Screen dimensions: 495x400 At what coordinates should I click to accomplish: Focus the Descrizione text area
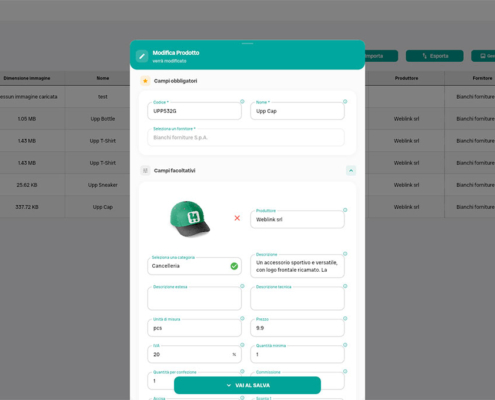297,266
